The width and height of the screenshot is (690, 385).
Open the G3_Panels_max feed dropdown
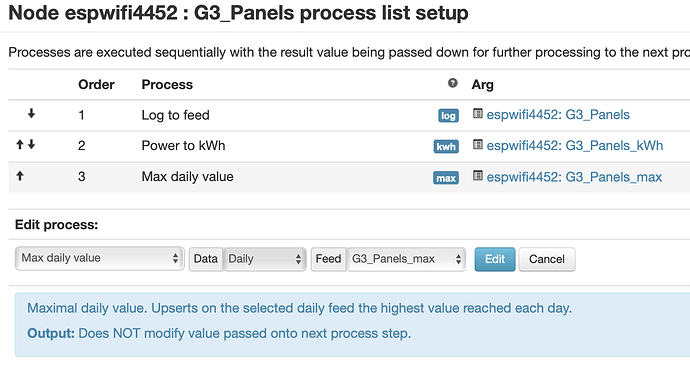pyautogui.click(x=406, y=259)
